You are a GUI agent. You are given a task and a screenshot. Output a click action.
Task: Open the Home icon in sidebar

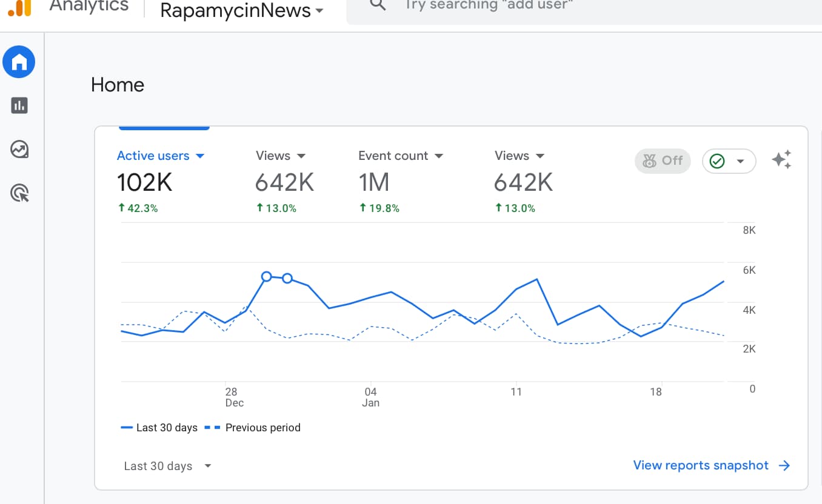coord(19,62)
